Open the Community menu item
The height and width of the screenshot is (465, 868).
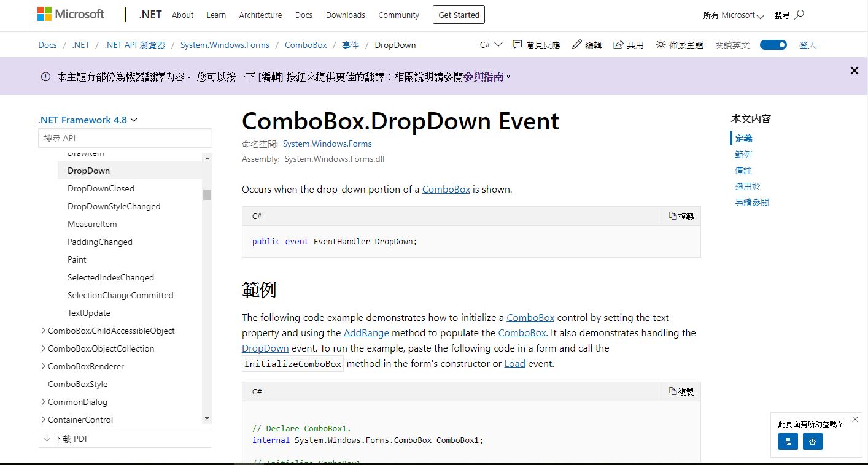click(x=399, y=15)
